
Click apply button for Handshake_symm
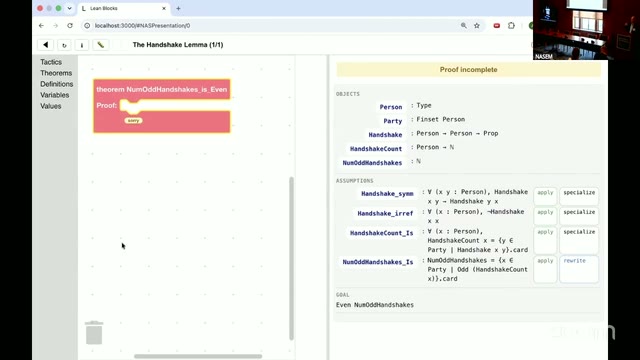click(x=545, y=196)
